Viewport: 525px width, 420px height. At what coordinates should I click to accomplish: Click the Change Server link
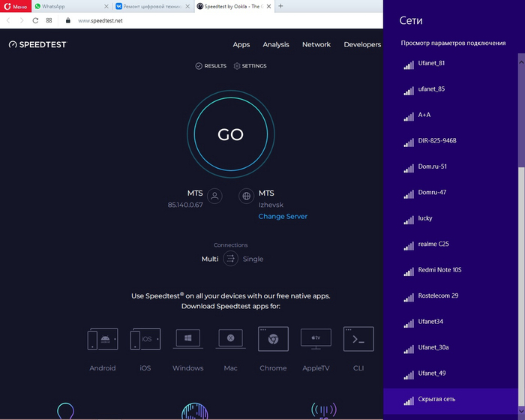click(x=283, y=216)
